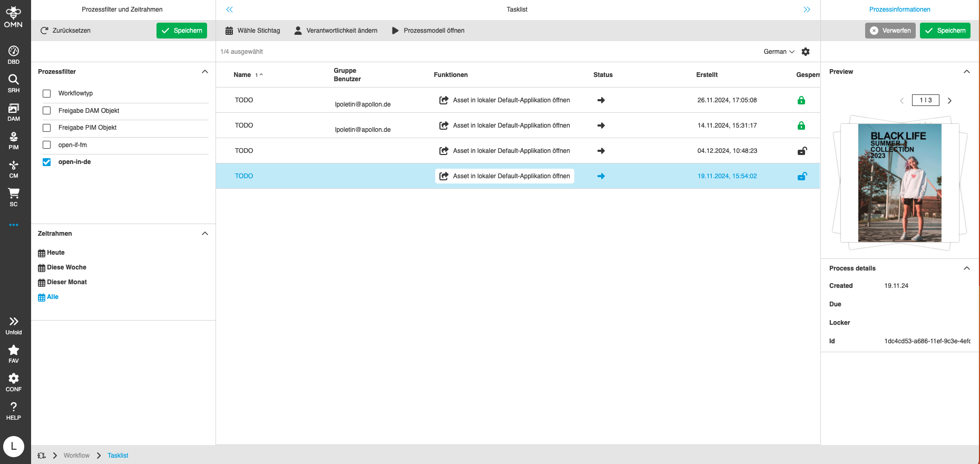Click the Unfold sidebar icon
The height and width of the screenshot is (464, 980).
pos(14,325)
